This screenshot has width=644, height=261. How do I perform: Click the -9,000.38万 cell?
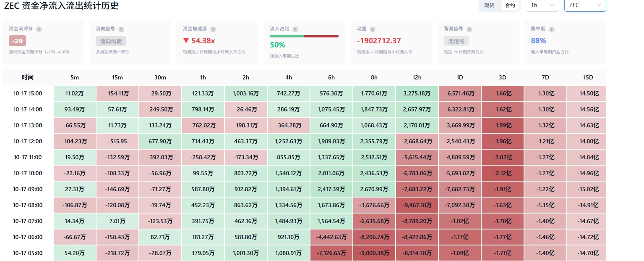point(374,253)
